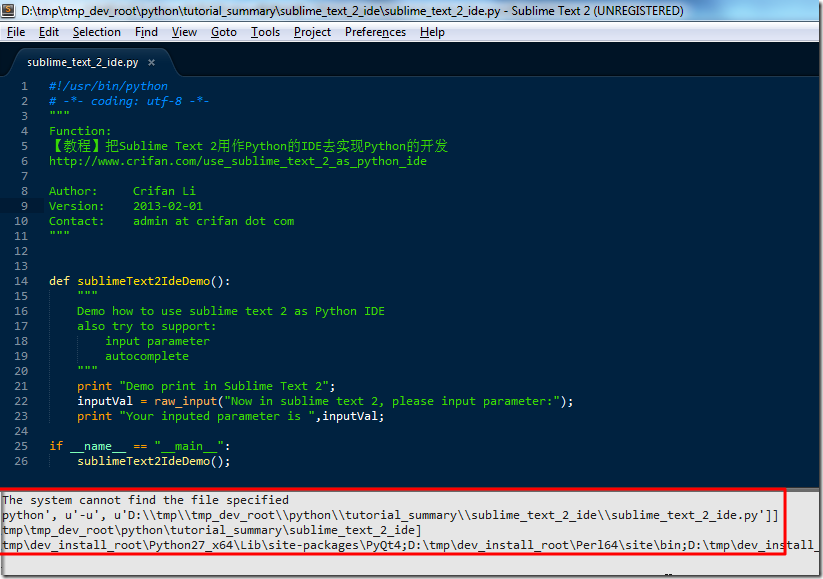Viewport: 823px width, 579px height.
Task: Open the Help menu
Action: coord(432,32)
